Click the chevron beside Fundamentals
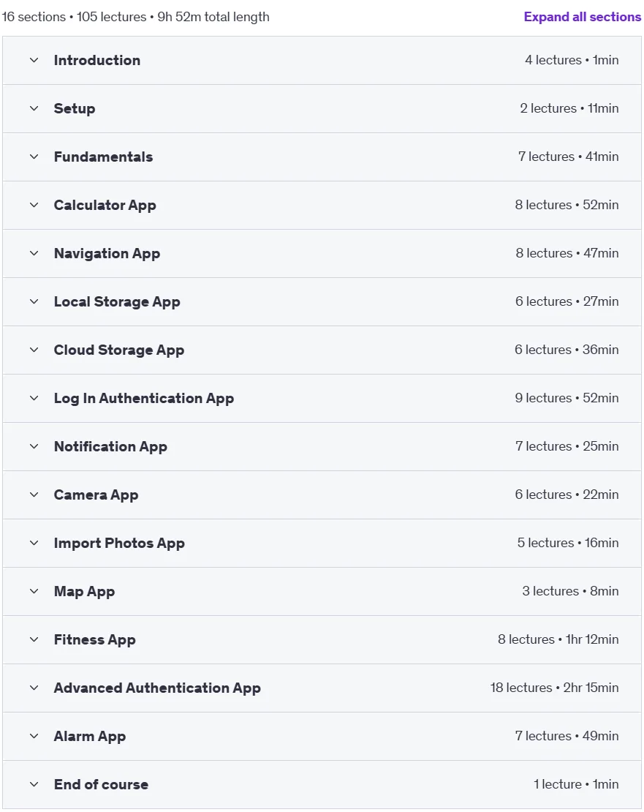 (x=34, y=157)
